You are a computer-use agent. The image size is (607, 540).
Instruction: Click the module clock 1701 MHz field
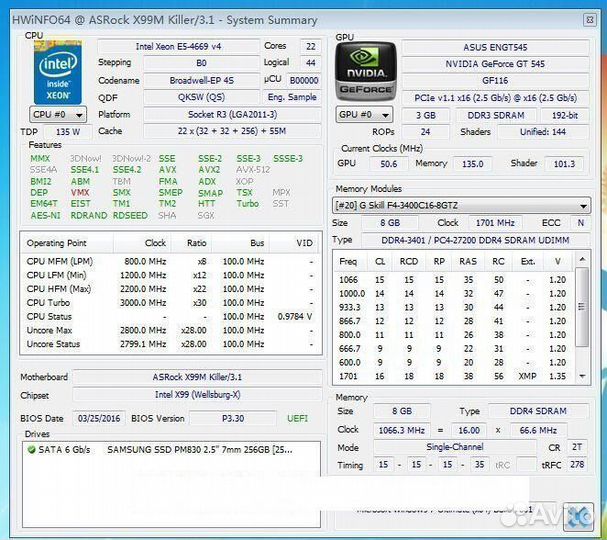tap(495, 223)
